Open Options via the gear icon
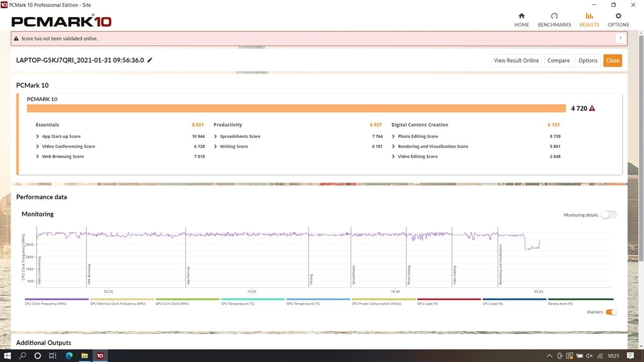Screen dimensions: 644x362 click(618, 16)
